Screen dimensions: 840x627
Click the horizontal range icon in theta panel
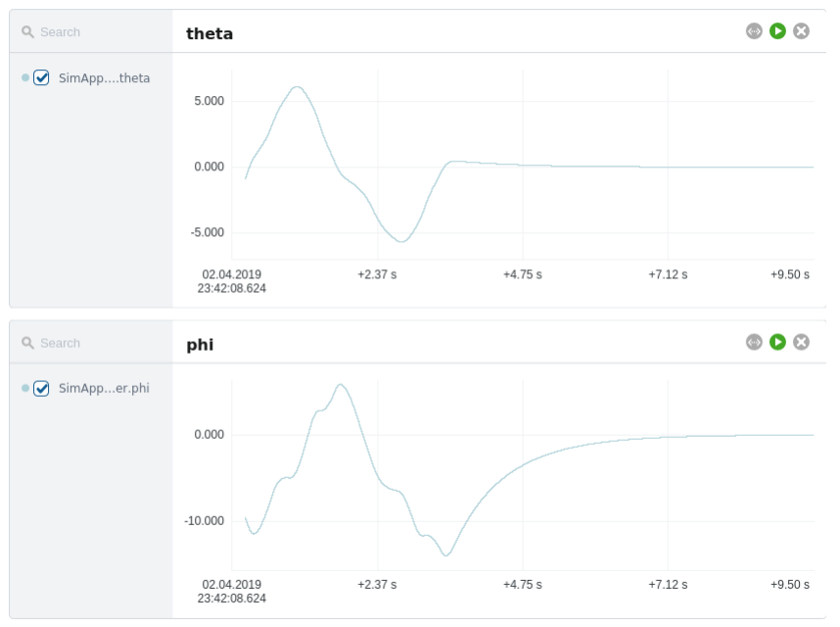(x=754, y=31)
